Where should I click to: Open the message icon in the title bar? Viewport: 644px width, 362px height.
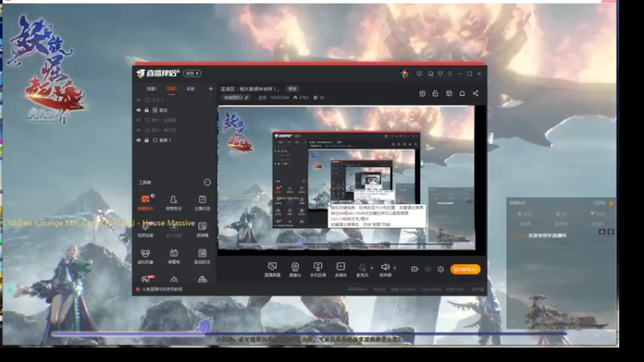pos(419,74)
